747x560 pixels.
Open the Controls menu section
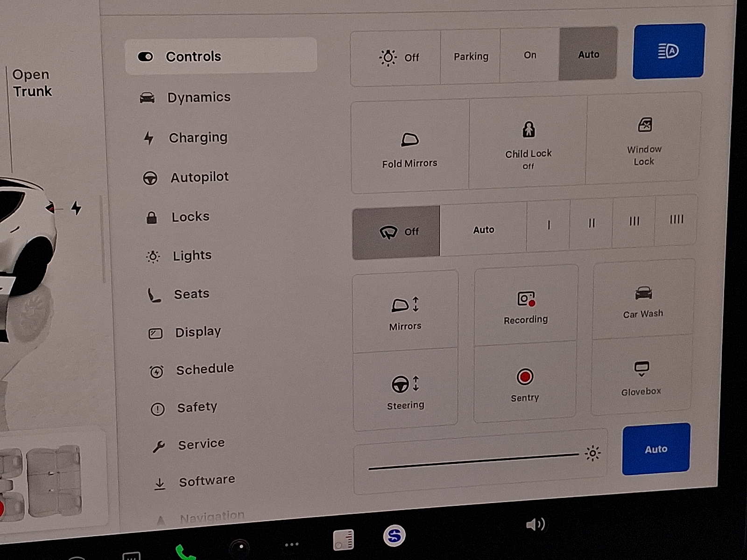pyautogui.click(x=221, y=56)
